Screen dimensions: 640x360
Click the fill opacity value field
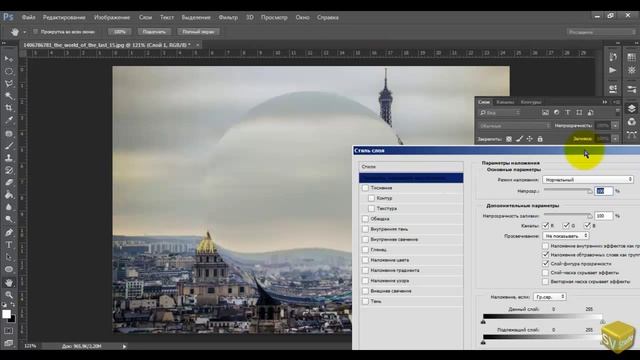pyautogui.click(x=604, y=216)
